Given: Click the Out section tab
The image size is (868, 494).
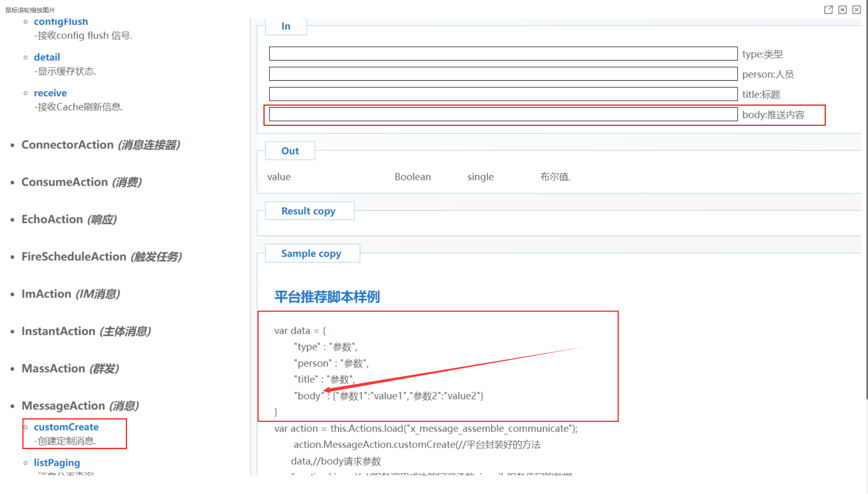Looking at the screenshot, I should coord(290,151).
